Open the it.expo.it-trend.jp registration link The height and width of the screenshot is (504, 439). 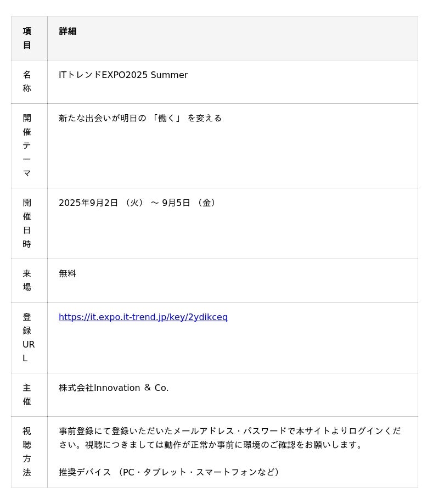[143, 317]
